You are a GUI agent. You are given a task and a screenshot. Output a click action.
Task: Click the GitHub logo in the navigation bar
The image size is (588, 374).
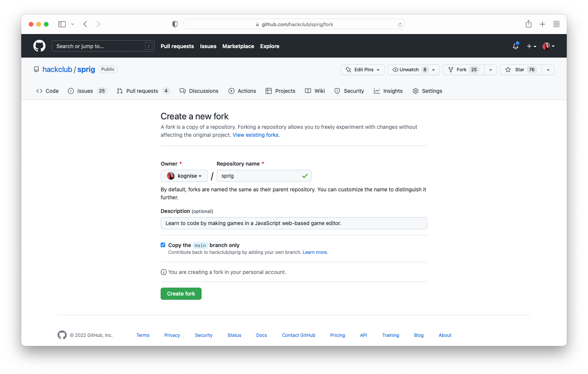[39, 45]
